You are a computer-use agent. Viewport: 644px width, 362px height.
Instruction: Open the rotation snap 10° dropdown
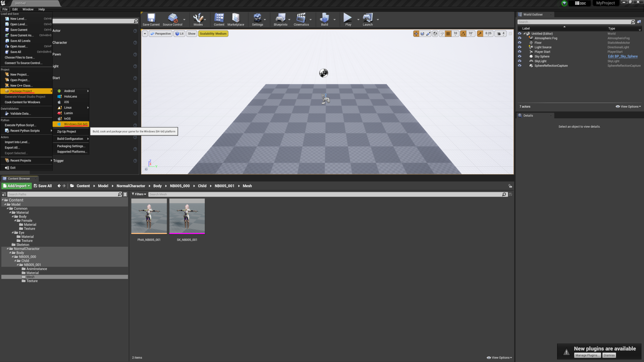(471, 34)
